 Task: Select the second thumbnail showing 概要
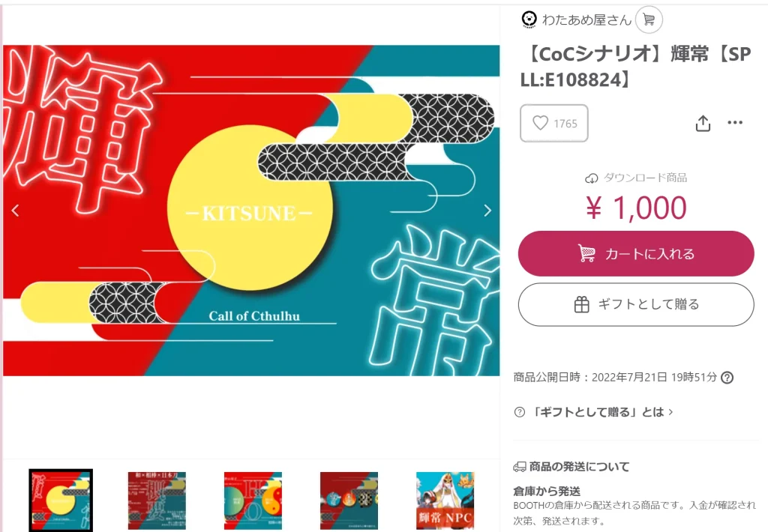157,501
